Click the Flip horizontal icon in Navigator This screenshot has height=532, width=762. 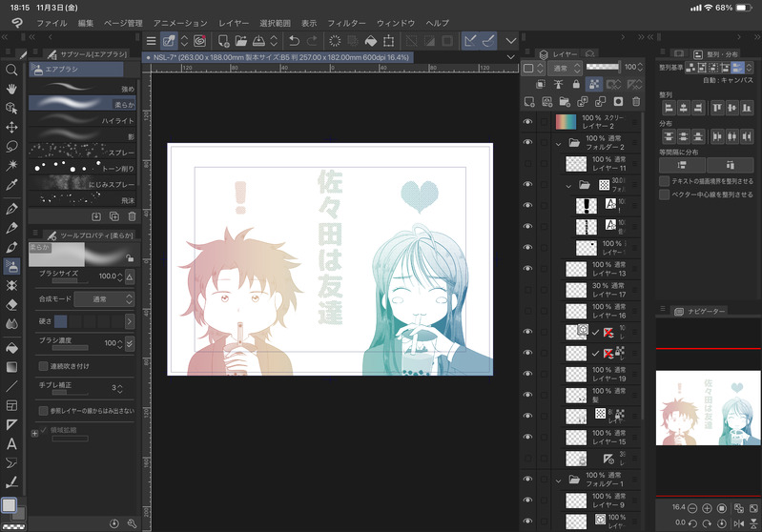tap(739, 523)
